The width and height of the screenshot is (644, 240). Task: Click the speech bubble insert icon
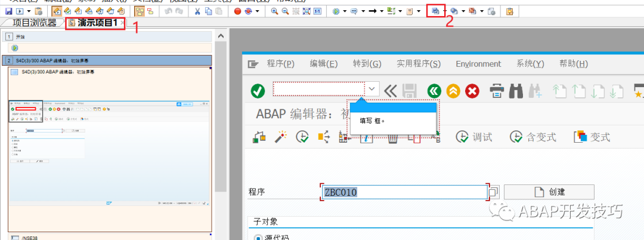tap(354, 11)
